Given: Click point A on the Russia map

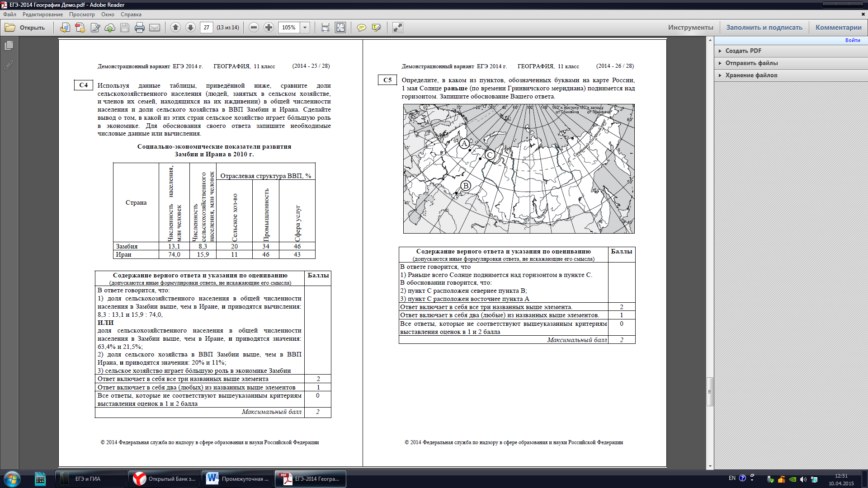Looking at the screenshot, I should point(464,144).
